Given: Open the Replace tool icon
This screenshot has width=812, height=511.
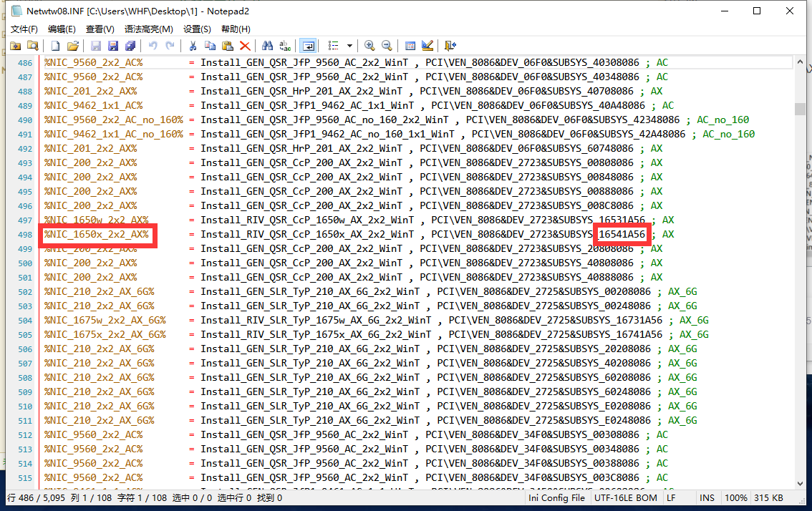Looking at the screenshot, I should tap(285, 46).
